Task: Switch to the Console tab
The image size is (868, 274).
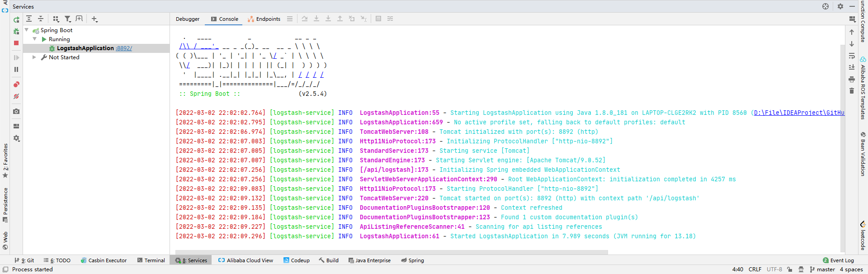Action: (x=225, y=19)
